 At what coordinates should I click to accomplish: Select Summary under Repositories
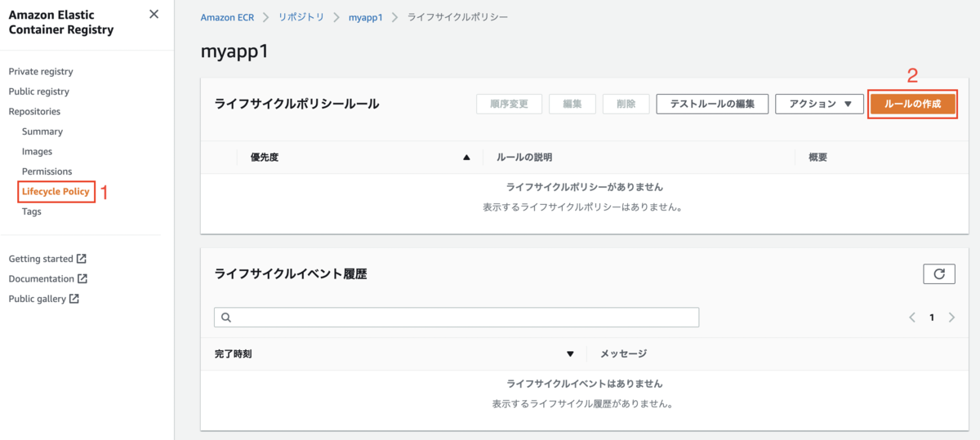[42, 131]
